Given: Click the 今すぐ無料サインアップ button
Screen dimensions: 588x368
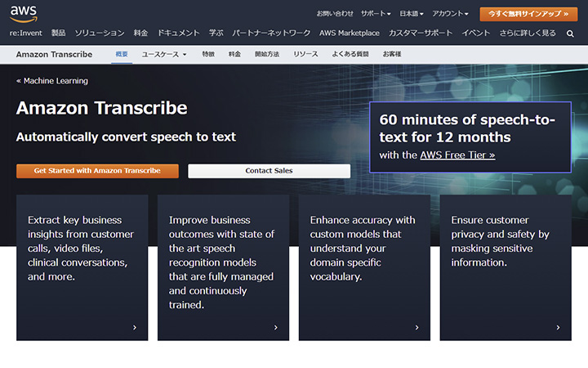Looking at the screenshot, I should point(528,14).
